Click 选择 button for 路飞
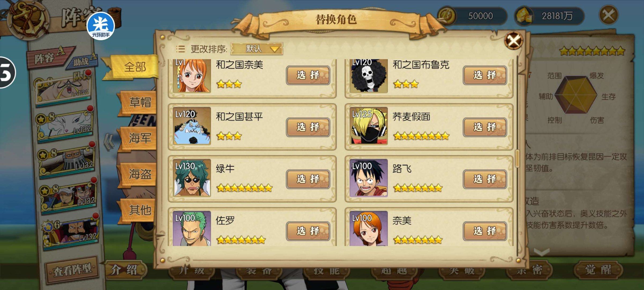Image resolution: width=644 pixels, height=290 pixels. (485, 179)
